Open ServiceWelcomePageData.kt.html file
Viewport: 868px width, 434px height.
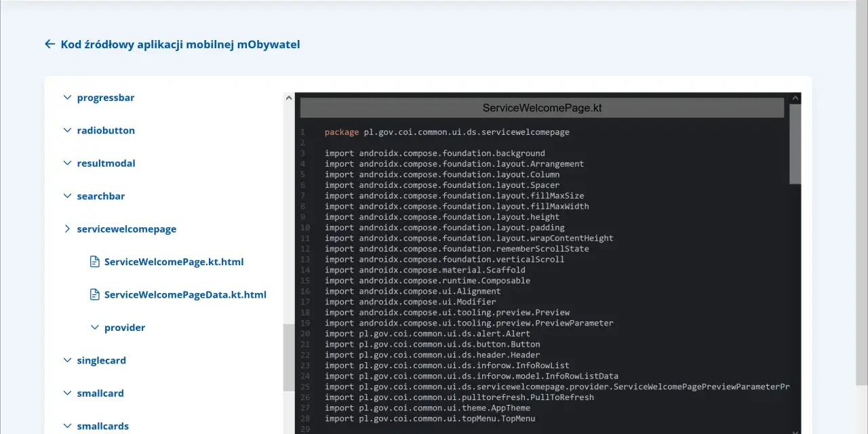pyautogui.click(x=185, y=295)
